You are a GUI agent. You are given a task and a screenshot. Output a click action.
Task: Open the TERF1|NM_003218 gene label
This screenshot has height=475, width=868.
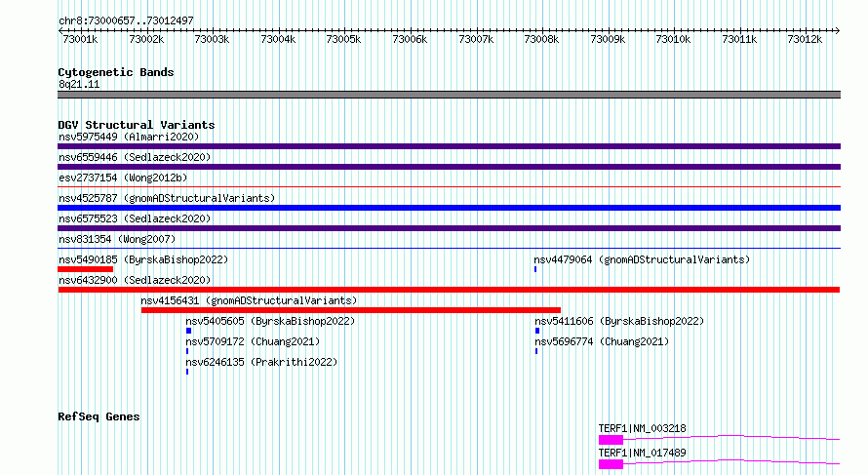(x=642, y=428)
